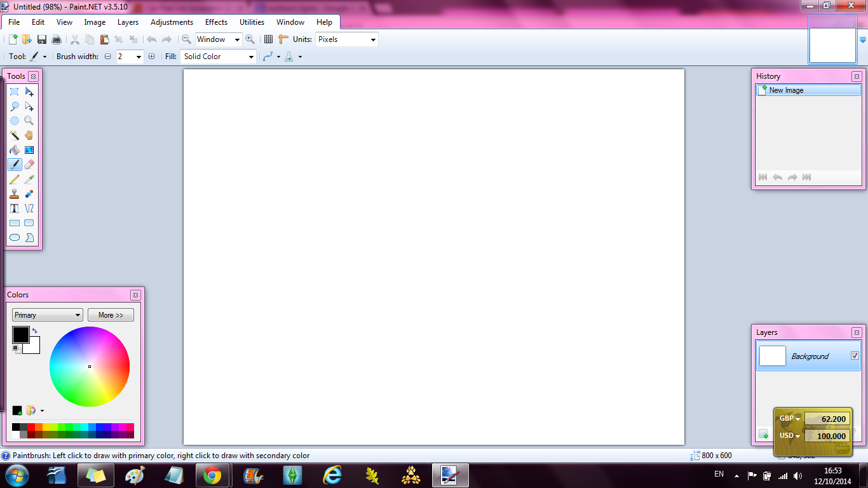Screen dimensions: 868x488
Task: Click the Windows Start button
Action: point(17,475)
